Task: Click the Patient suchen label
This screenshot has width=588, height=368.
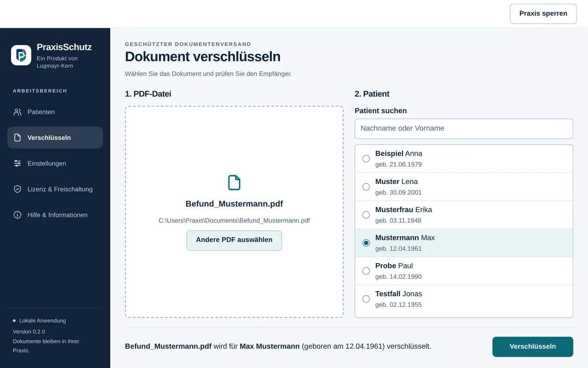Action: (381, 111)
